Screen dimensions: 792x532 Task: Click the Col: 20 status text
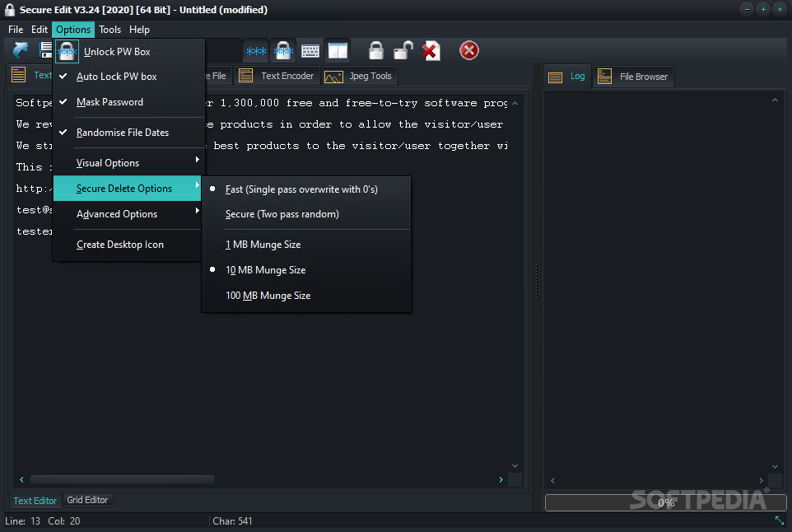(64, 521)
